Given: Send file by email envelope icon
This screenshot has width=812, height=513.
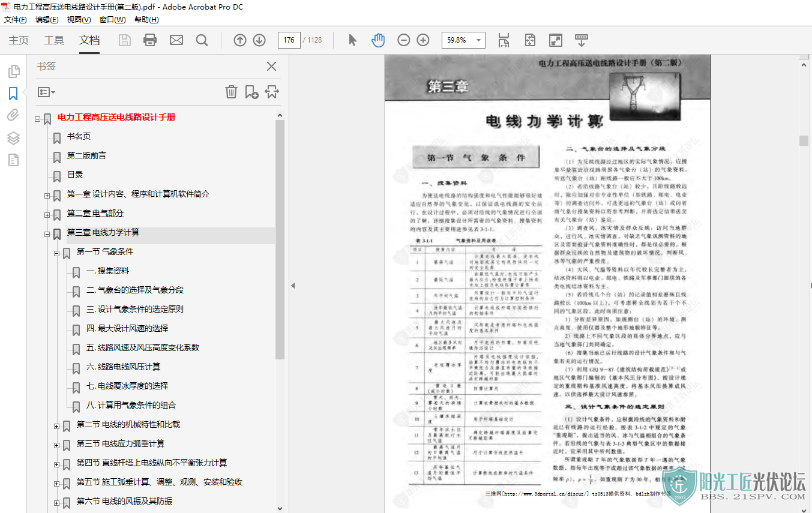Looking at the screenshot, I should point(176,40).
